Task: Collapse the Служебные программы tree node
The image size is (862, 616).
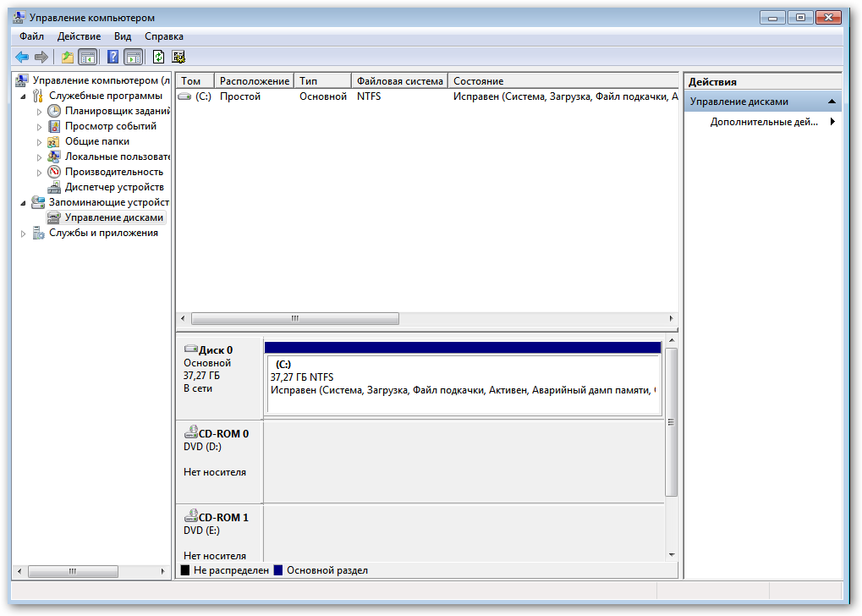Action: pos(23,96)
